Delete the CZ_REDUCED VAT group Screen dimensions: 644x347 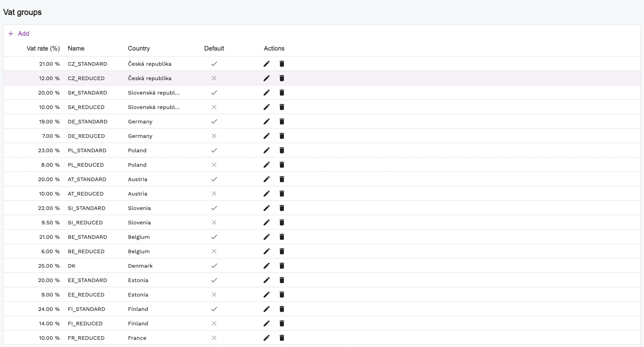pyautogui.click(x=282, y=78)
